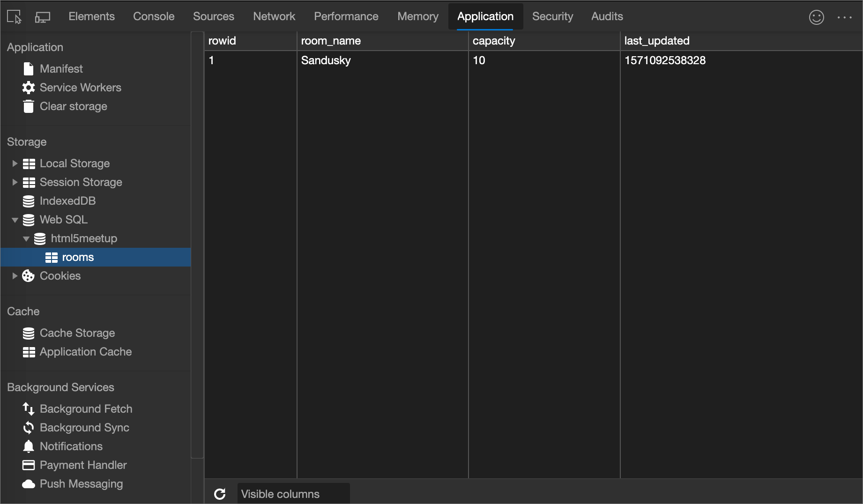
Task: Select the rooms table entry
Action: coord(96,257)
